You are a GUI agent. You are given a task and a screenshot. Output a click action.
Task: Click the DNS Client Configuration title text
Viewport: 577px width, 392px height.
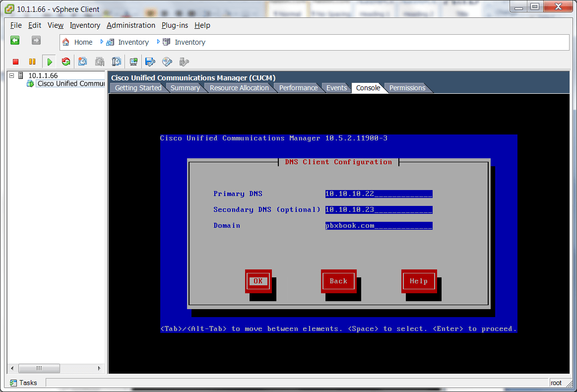338,162
